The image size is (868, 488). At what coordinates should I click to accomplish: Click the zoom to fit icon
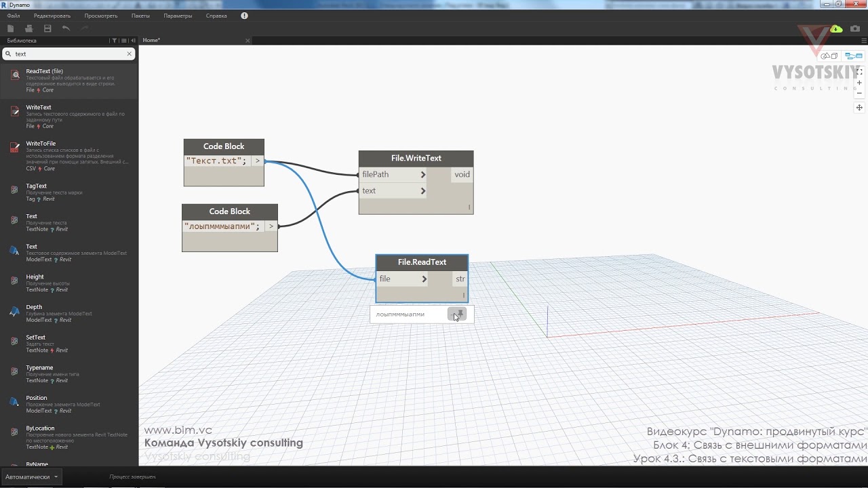859,71
